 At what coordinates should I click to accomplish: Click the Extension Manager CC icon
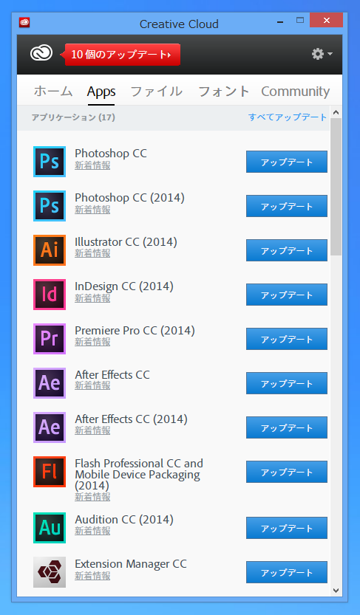pos(49,572)
